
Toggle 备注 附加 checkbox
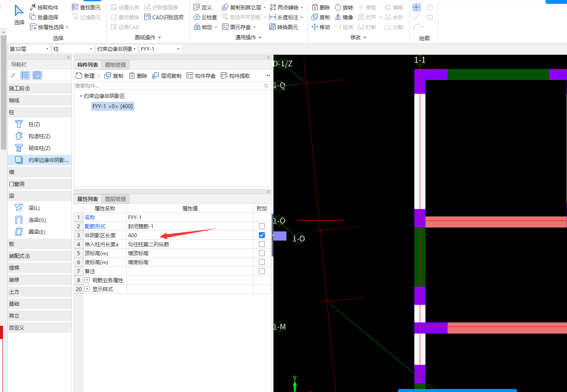(x=262, y=271)
